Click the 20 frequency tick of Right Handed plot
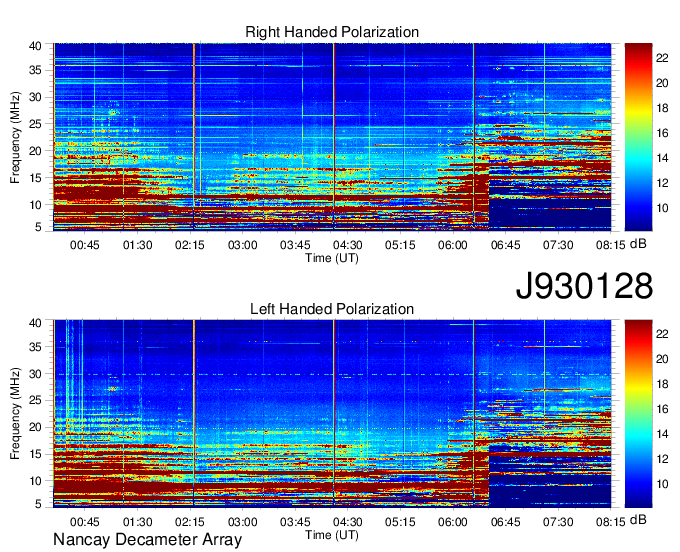 click(x=35, y=151)
